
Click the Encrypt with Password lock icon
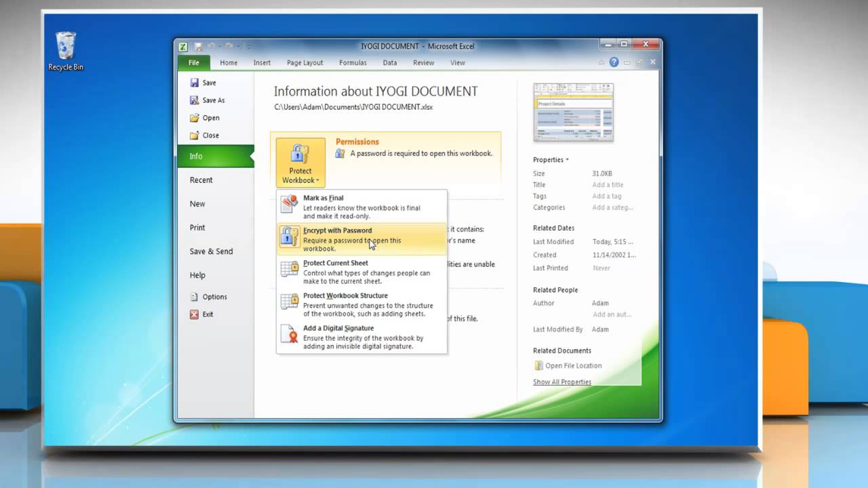tap(290, 237)
